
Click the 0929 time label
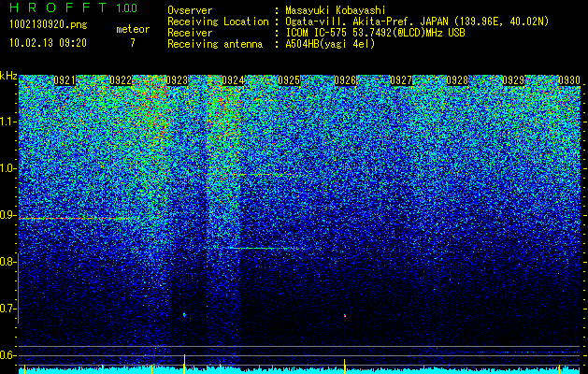tap(513, 80)
